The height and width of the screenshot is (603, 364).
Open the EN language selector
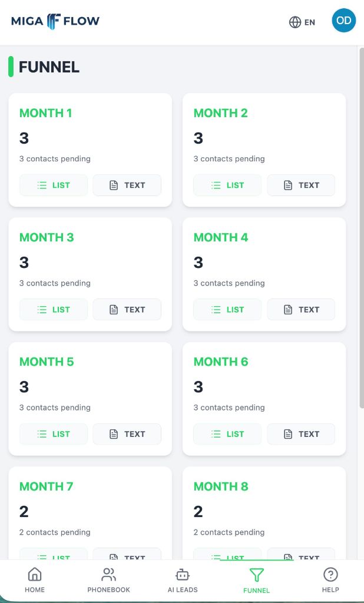coord(310,22)
